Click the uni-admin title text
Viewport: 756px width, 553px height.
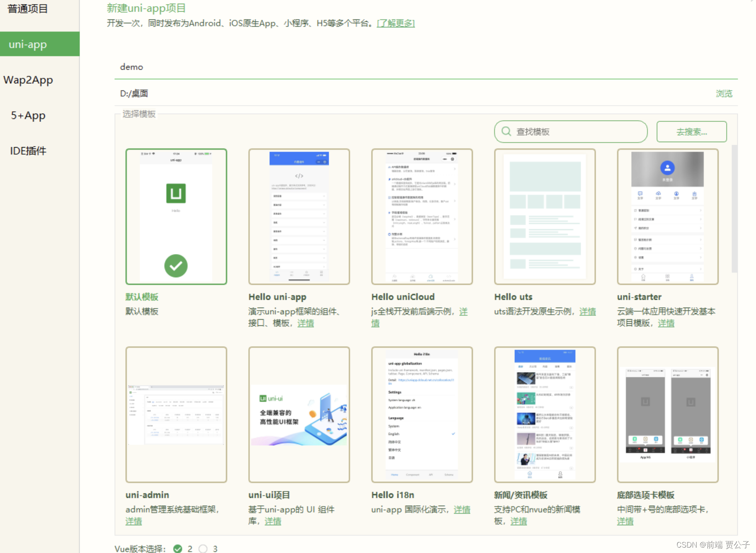tap(147, 495)
